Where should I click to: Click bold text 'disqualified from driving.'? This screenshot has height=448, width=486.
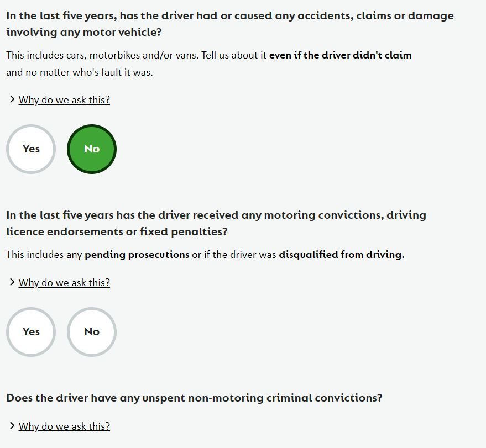point(342,255)
